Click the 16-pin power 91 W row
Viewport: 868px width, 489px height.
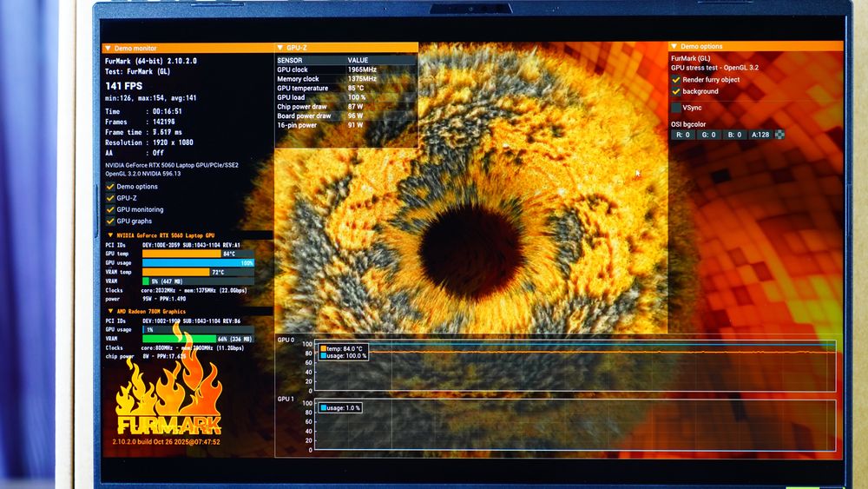pyautogui.click(x=346, y=125)
